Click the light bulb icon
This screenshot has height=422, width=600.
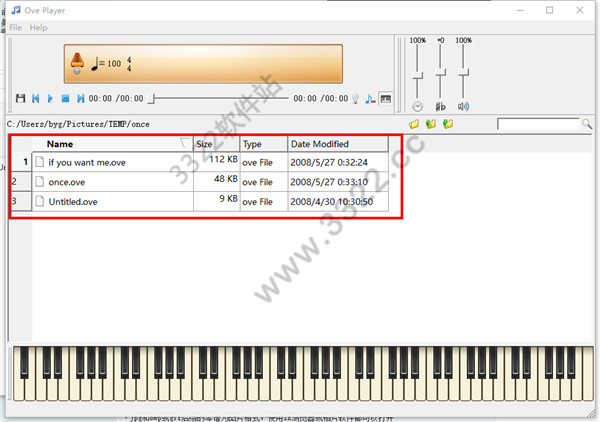tap(355, 99)
